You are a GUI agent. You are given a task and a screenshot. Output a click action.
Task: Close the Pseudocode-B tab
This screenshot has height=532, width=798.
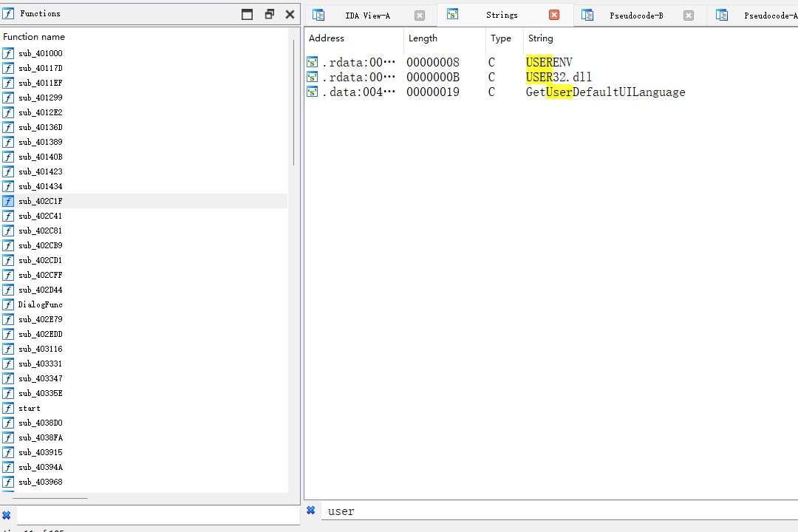click(x=689, y=16)
